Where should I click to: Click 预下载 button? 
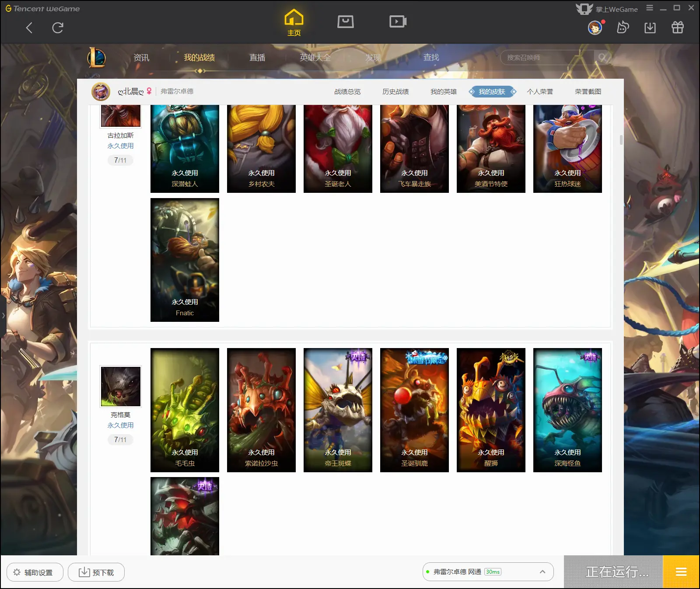tap(96, 572)
